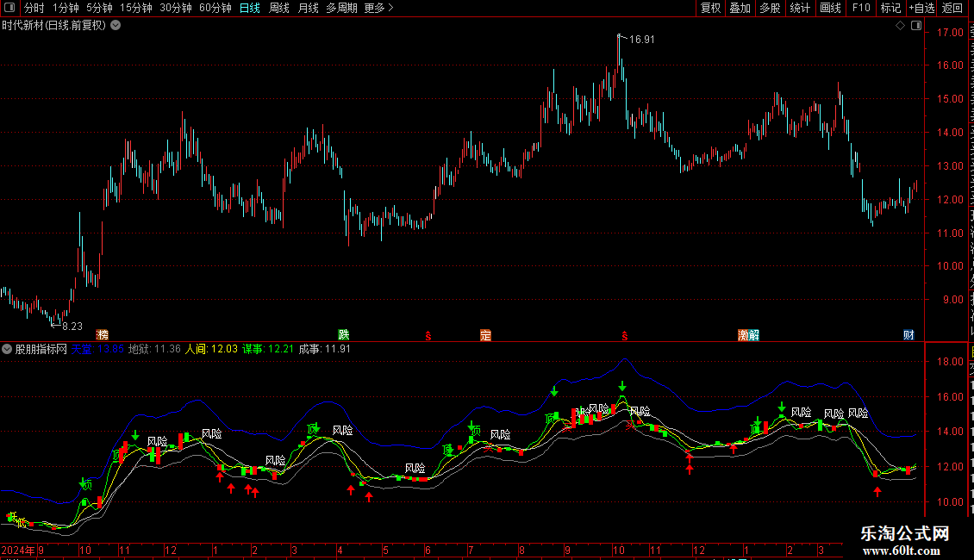The width and height of the screenshot is (974, 560).
Task: Select the 1分钟 period
Action: pyautogui.click(x=66, y=8)
